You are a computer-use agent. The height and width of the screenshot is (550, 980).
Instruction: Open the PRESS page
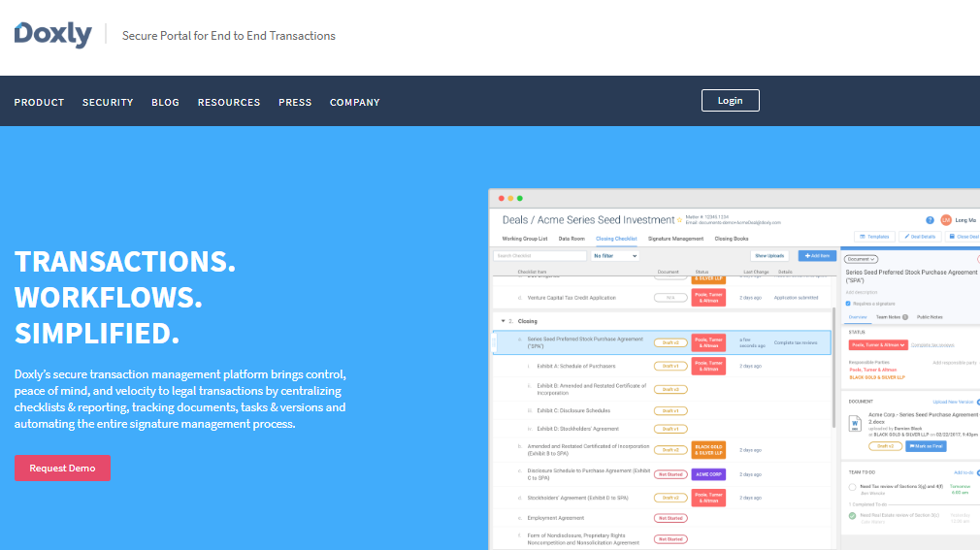click(x=295, y=102)
